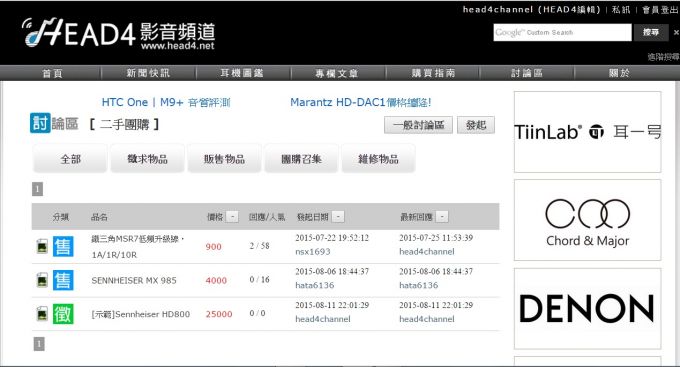Open image icon for MSR7 cable listing

point(42,246)
